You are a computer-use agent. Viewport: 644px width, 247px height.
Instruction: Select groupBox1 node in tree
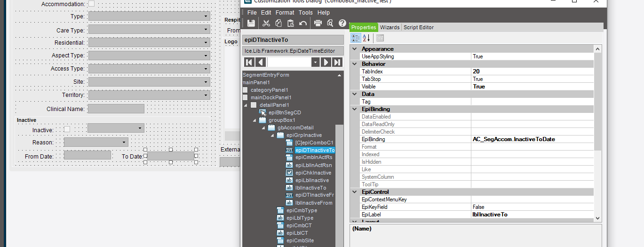point(282,120)
